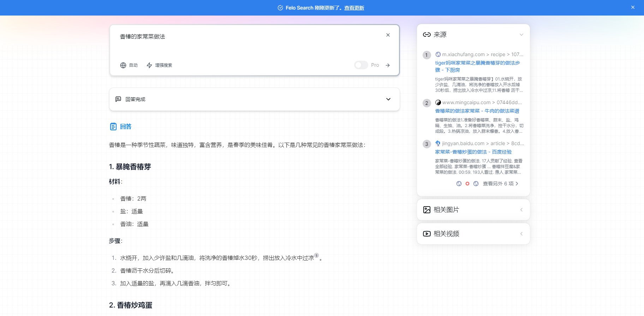The width and height of the screenshot is (644, 316).
Task: Click the ingredient line 香椿：2两
Action: 133,199
